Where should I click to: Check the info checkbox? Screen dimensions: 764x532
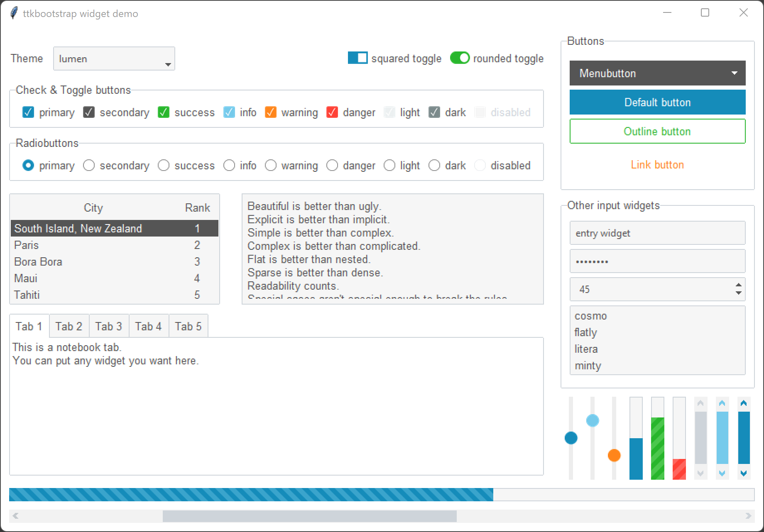point(229,112)
